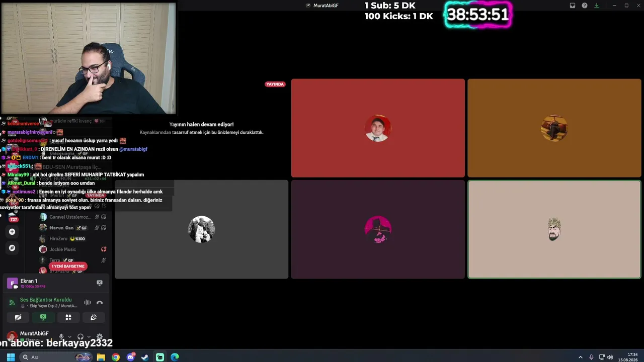Select the red participant video tile
This screenshot has height=362, width=644.
[378, 128]
